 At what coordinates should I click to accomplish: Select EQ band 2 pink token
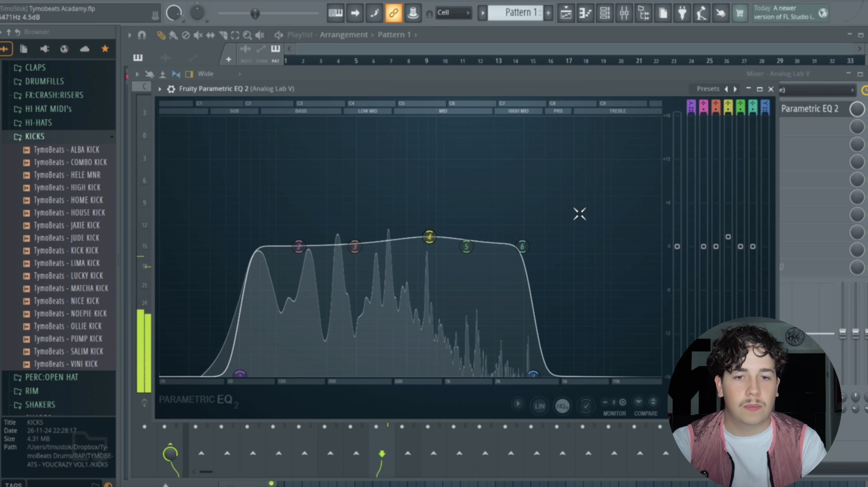(x=299, y=246)
